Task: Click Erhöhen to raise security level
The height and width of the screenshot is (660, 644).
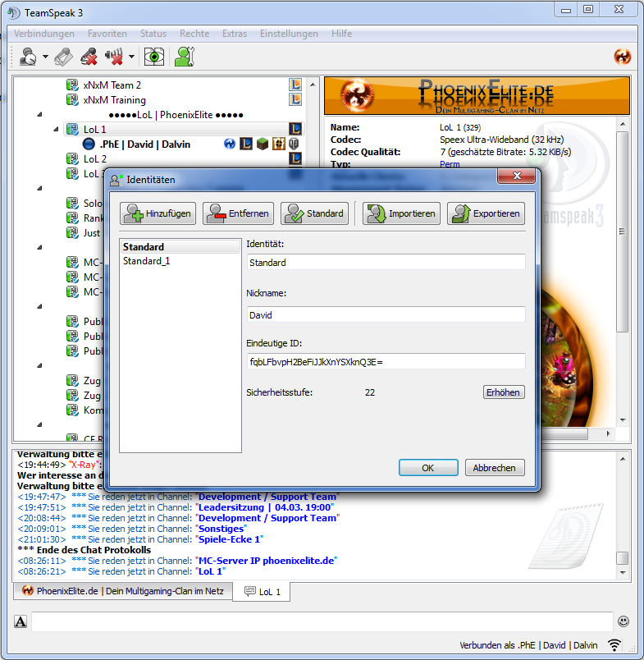Action: 504,392
